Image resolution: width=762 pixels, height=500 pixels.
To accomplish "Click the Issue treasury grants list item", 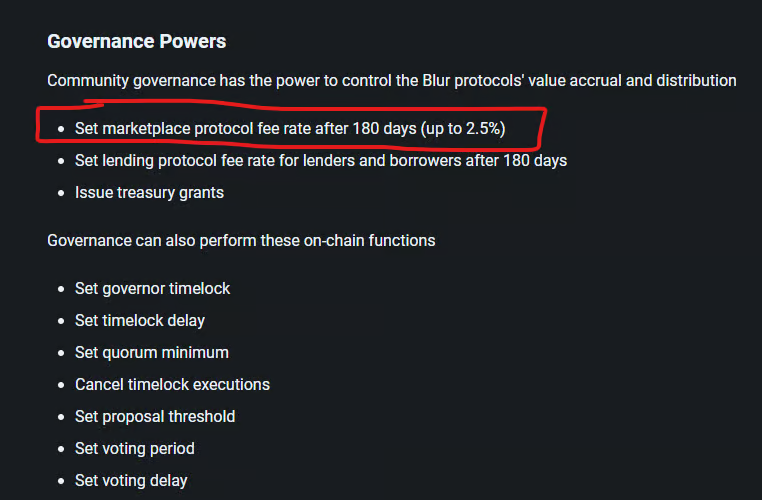I will coord(149,192).
